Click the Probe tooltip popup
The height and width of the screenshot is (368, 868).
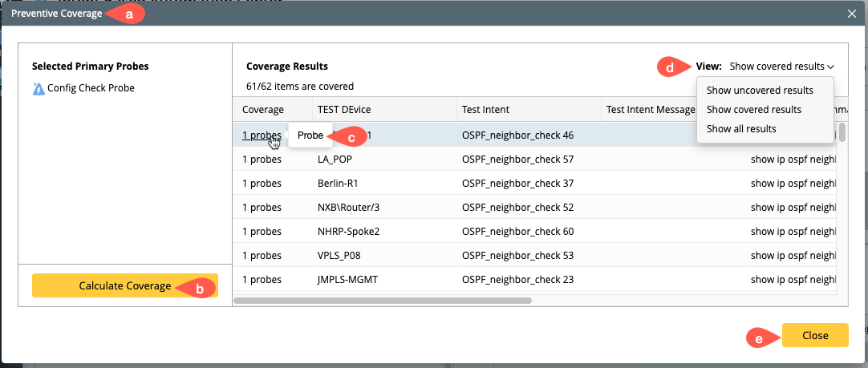point(310,135)
